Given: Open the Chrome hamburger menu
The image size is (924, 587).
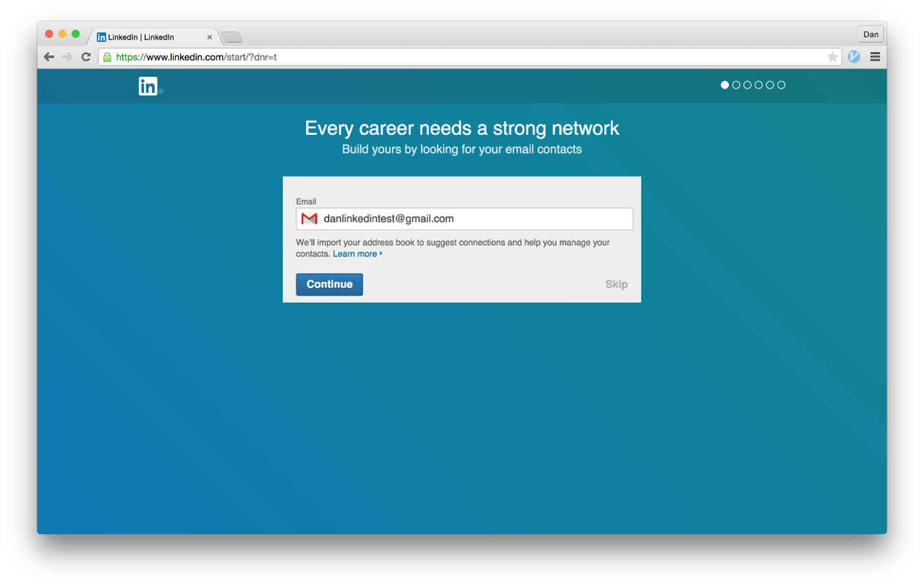Looking at the screenshot, I should [x=875, y=57].
